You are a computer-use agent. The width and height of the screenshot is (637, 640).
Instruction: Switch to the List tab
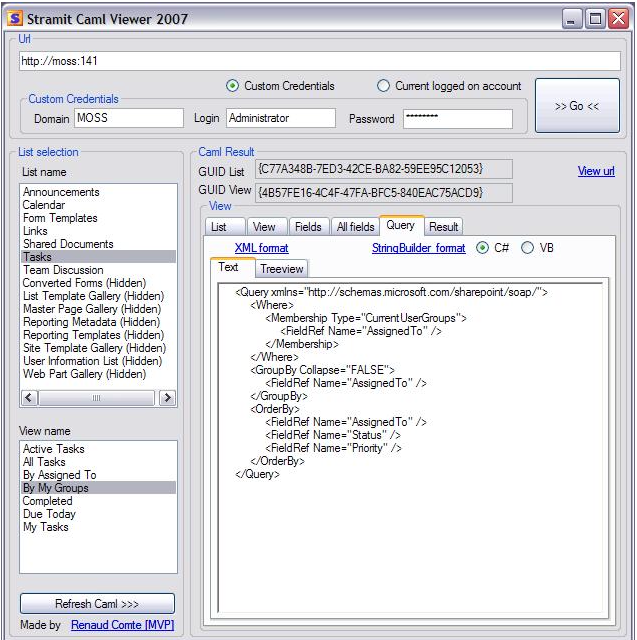[x=225, y=227]
